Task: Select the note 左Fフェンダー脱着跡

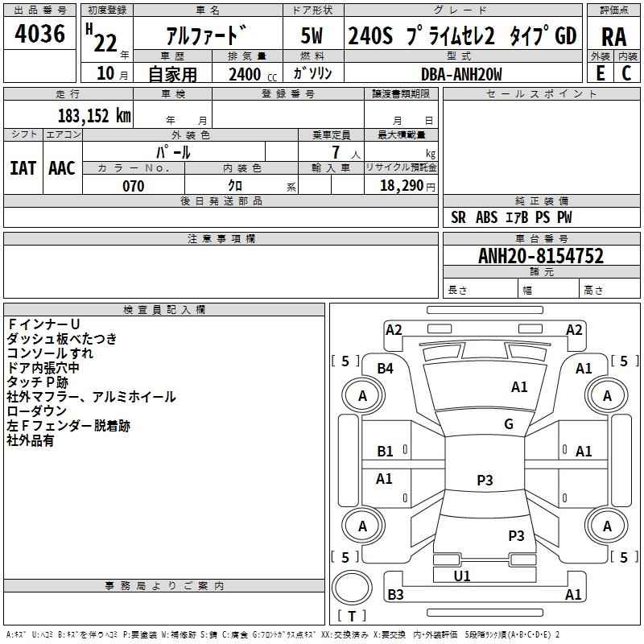Action: pos(68,426)
